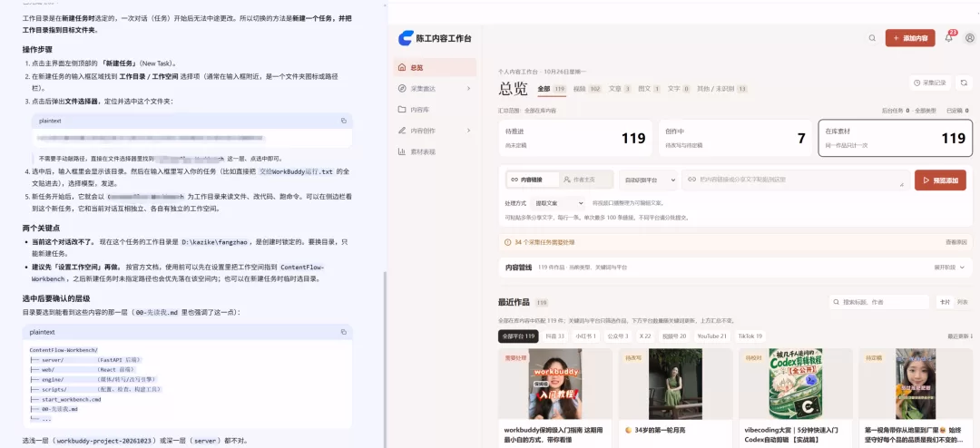
Task: Open the workbuddy 入门教程 video thumbnail
Action: (555, 384)
